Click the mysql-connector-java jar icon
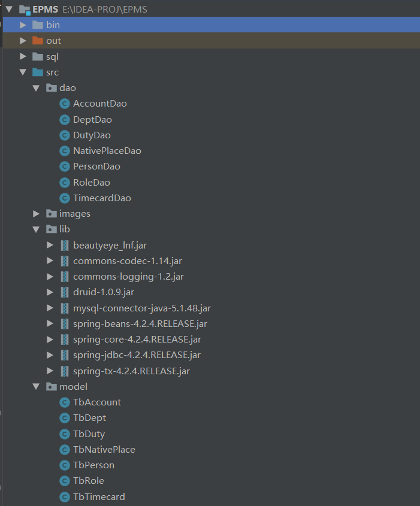This screenshot has height=506, width=420. [x=65, y=308]
